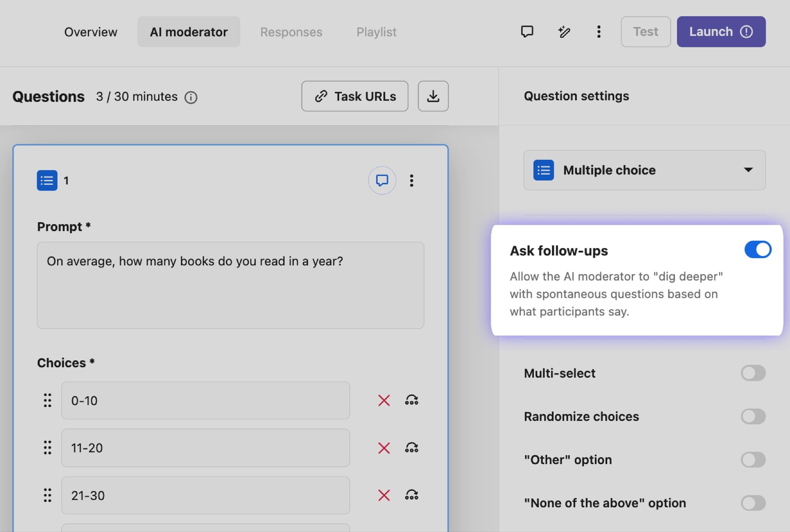Image resolution: width=790 pixels, height=532 pixels.
Task: Click info icon next to 30 minutes
Action: [x=191, y=97]
